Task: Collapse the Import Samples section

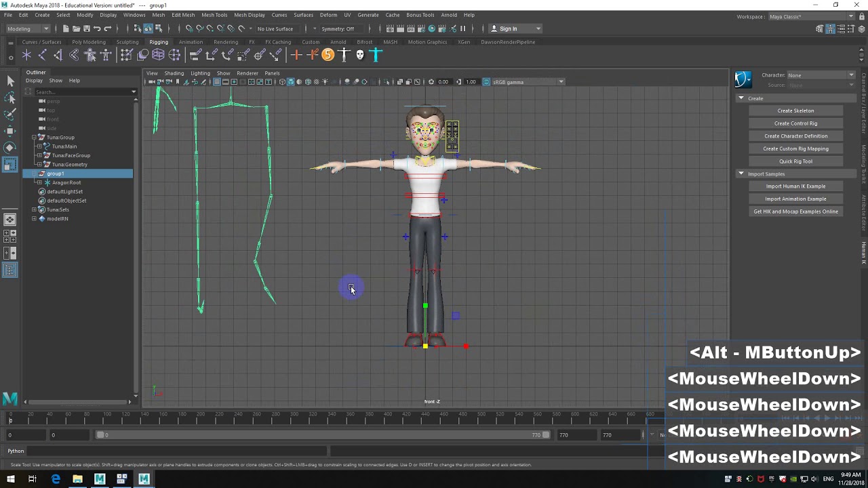Action: pos(741,174)
